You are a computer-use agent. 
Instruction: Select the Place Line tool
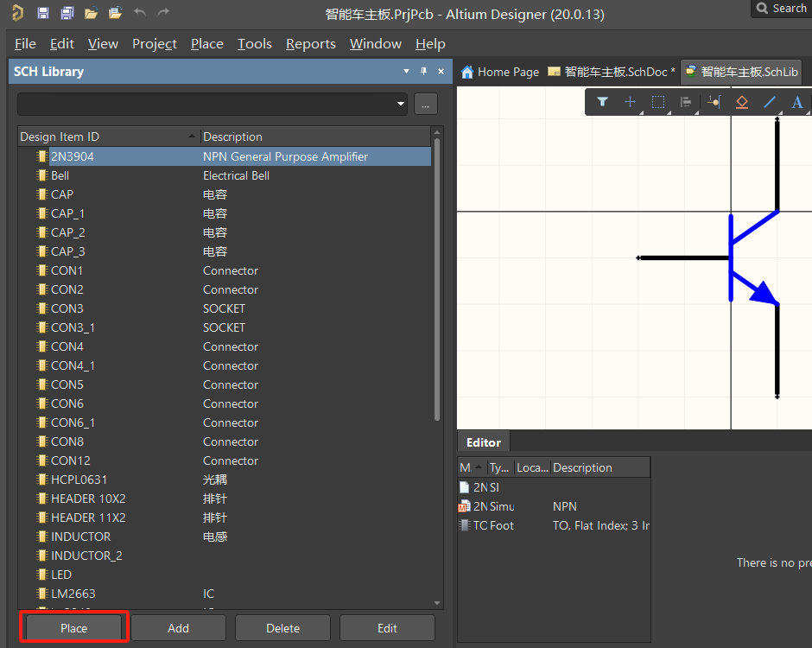coord(770,102)
